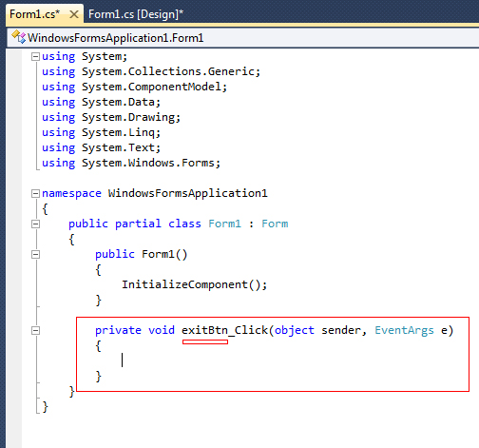Collapse the Form1 class region
479x448 pixels.
click(35, 224)
